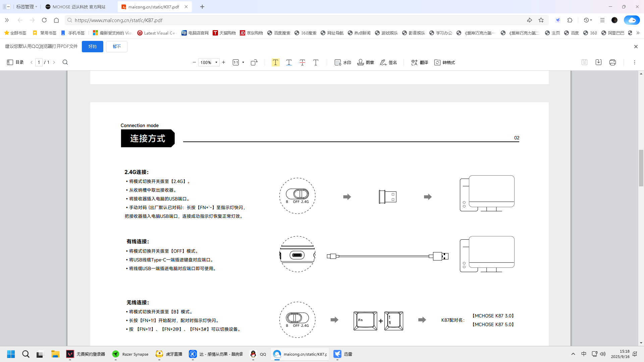Viewport: 644px width, 362px height.
Task: Open the signature tool (签名)
Action: tap(388, 62)
